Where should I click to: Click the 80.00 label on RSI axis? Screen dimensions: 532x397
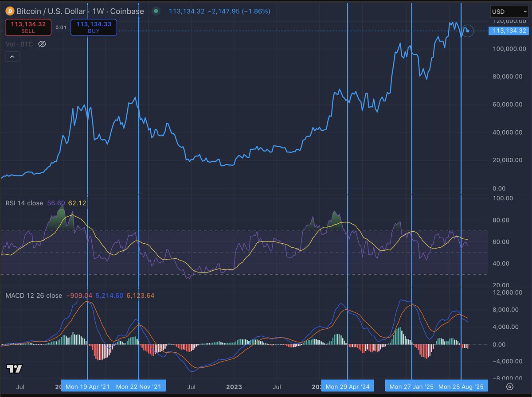click(x=501, y=220)
